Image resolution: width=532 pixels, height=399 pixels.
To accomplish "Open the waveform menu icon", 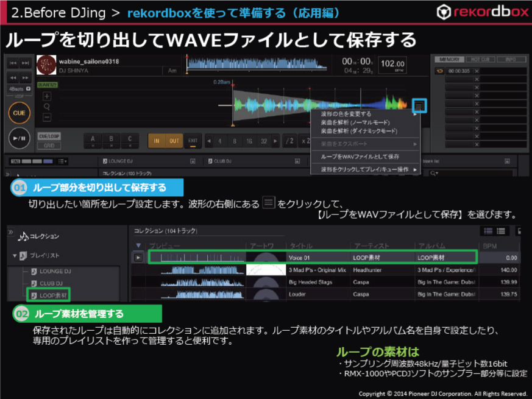I will [x=419, y=106].
